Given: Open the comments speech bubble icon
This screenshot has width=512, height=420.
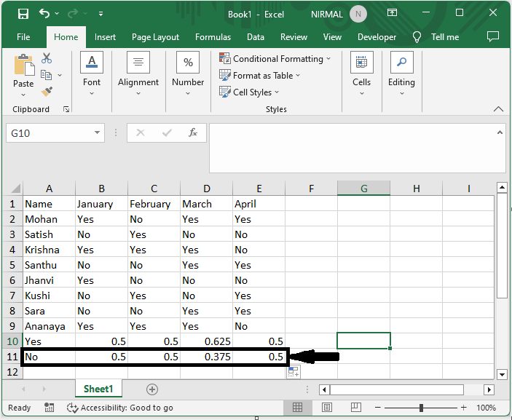Looking at the screenshot, I should point(493,36).
